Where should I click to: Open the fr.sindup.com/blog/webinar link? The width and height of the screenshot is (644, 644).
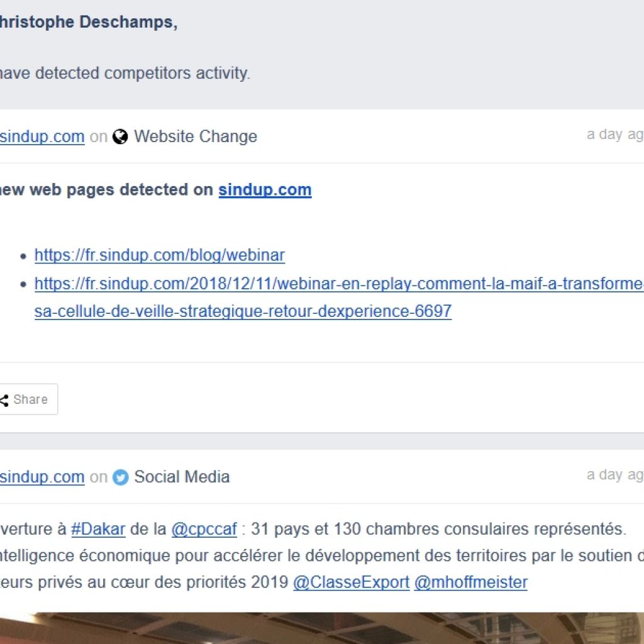pyautogui.click(x=159, y=255)
